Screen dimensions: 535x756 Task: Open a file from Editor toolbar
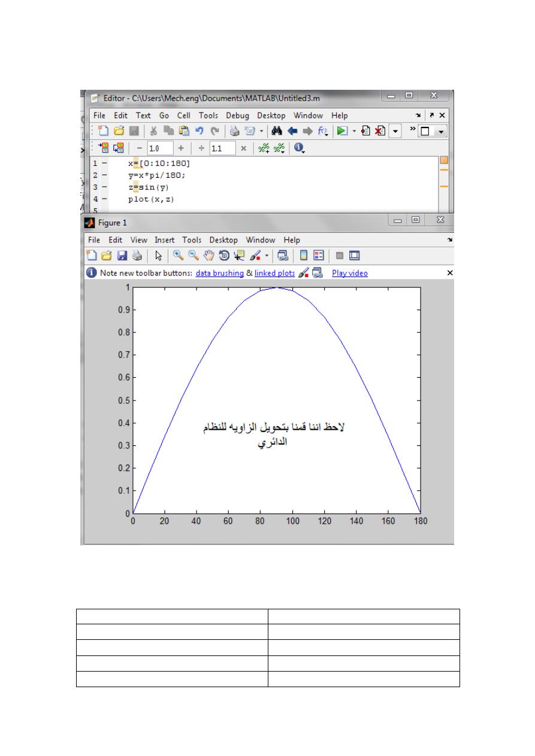point(119,130)
